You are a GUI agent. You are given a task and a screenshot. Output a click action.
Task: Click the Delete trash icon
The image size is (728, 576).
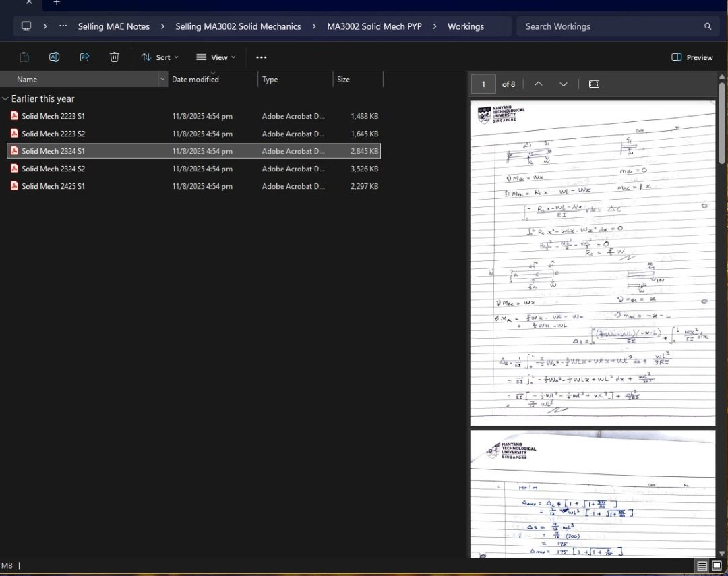115,57
